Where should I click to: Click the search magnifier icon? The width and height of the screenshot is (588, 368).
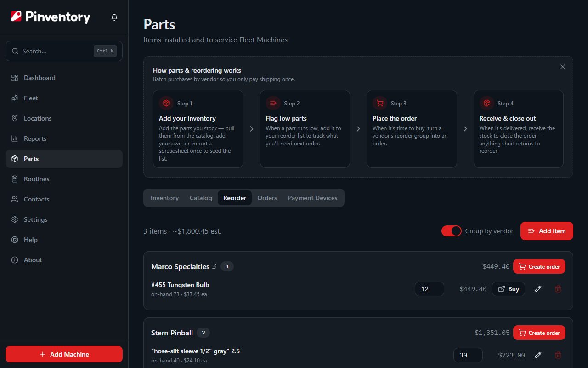tap(15, 51)
